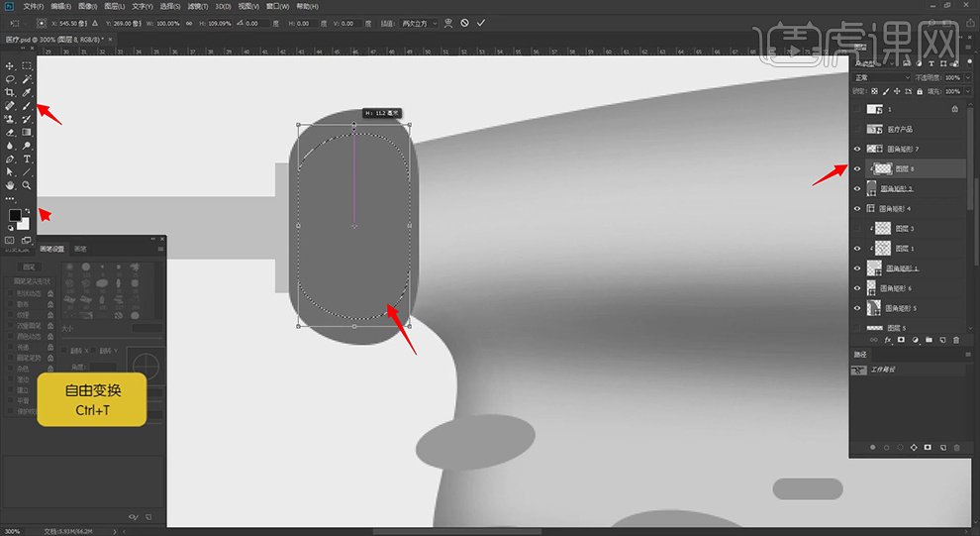980x536 pixels.
Task: Click the Add layer style fx icon
Action: pyautogui.click(x=888, y=340)
